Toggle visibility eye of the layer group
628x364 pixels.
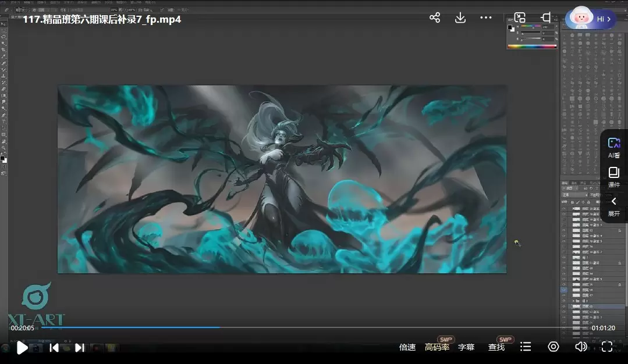coord(564,301)
